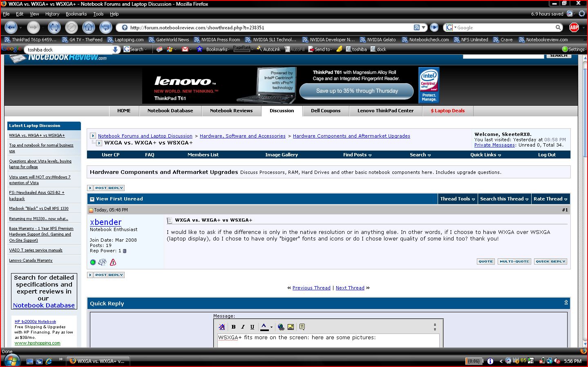
Task: Open the Bookmarks menu
Action: tap(76, 14)
